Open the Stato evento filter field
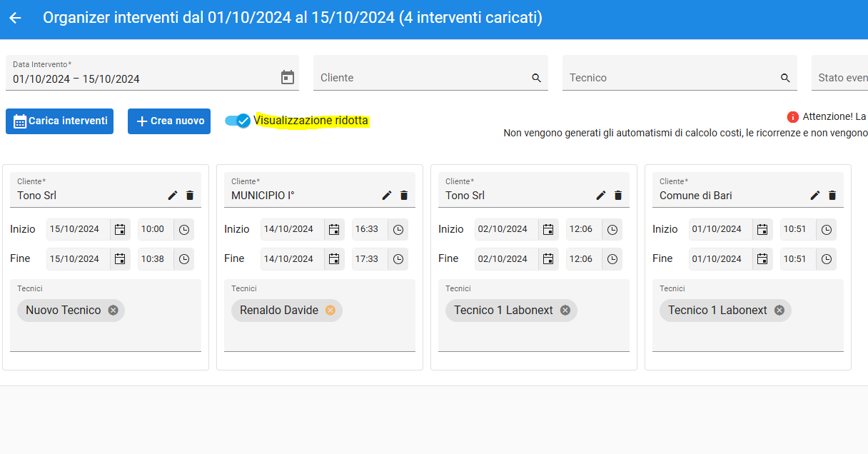Screen dimensions: 868x454 tap(839, 73)
